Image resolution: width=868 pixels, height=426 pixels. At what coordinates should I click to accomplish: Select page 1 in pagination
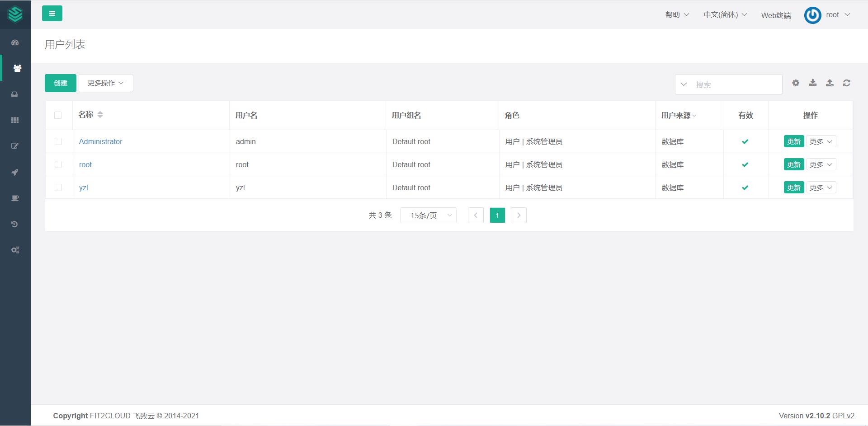click(497, 215)
